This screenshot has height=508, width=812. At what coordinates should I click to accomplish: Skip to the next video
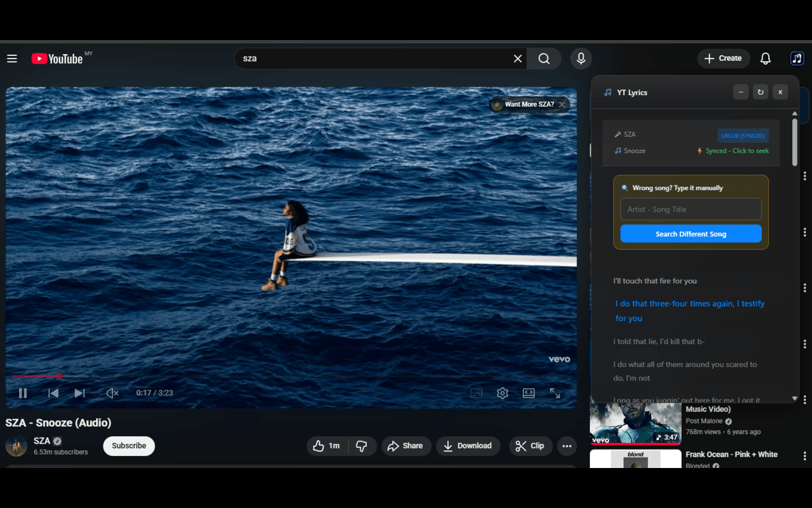79,392
